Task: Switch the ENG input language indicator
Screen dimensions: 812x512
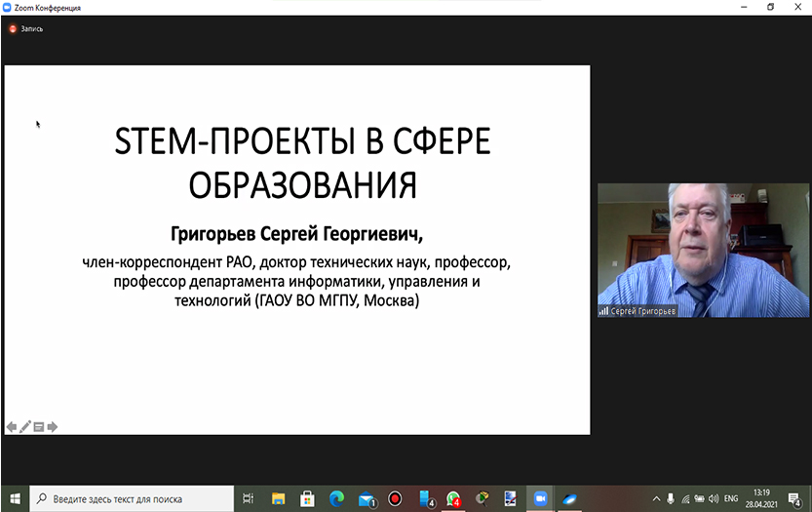Action: (x=731, y=497)
